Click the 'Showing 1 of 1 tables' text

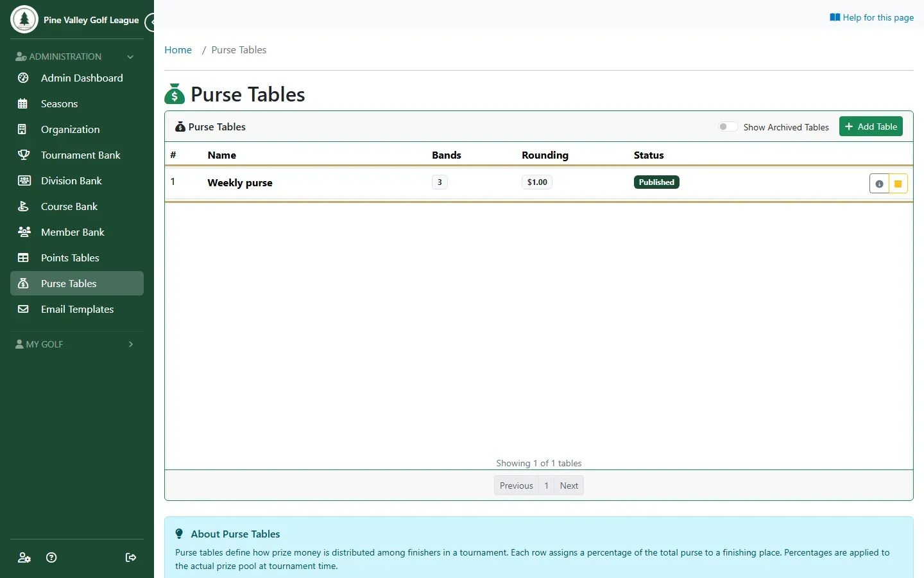pyautogui.click(x=539, y=463)
